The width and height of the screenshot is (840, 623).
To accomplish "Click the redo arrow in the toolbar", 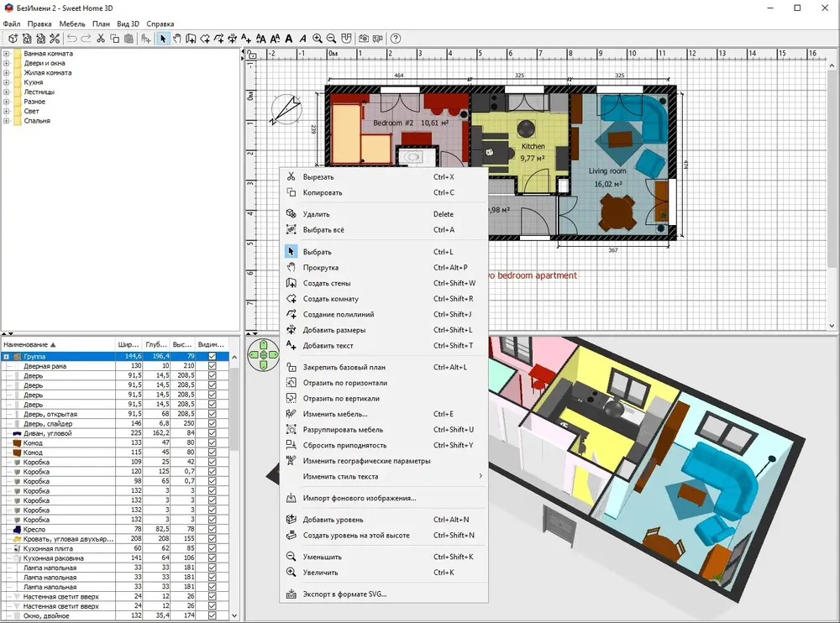I will pyautogui.click(x=86, y=39).
